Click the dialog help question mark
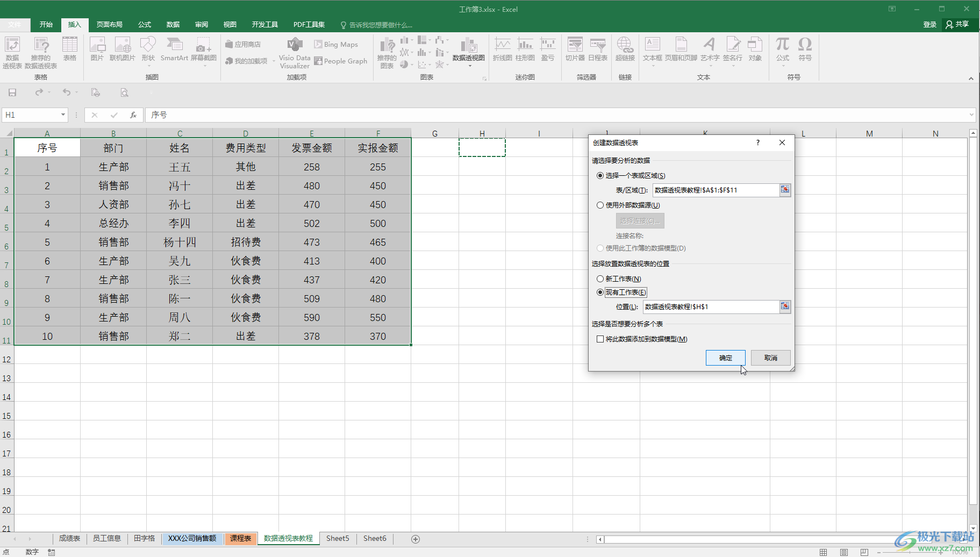This screenshot has height=557, width=980. (758, 142)
